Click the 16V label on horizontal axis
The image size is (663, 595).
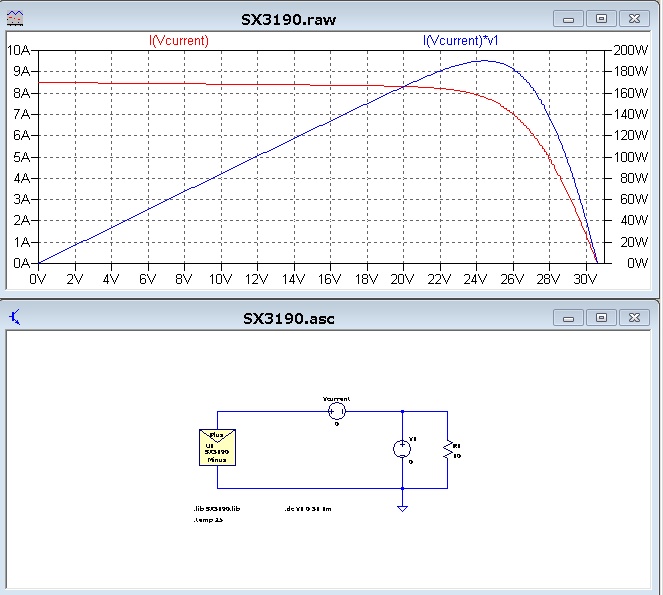coord(329,279)
